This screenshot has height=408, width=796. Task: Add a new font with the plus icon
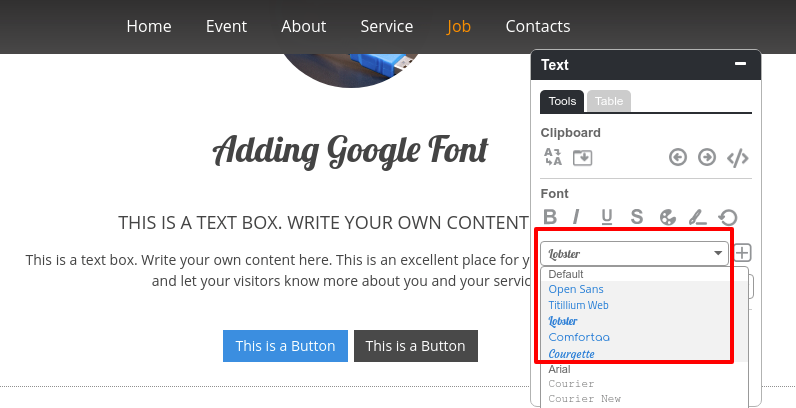click(742, 253)
